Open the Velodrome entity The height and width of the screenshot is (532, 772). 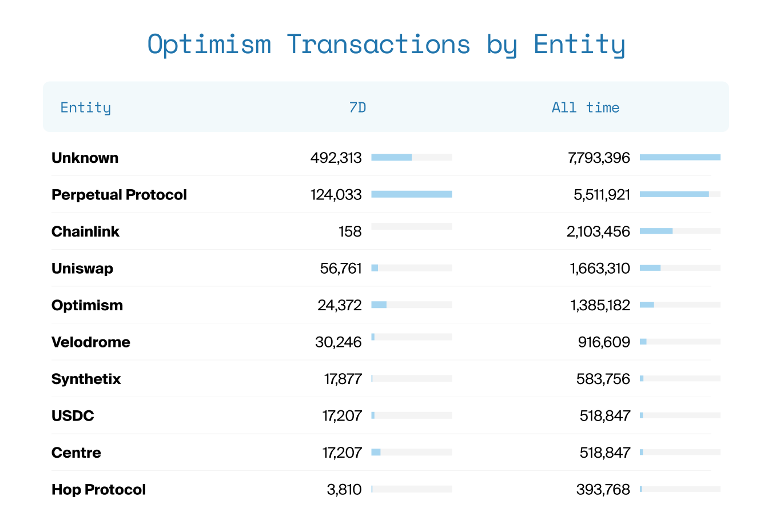(91, 342)
